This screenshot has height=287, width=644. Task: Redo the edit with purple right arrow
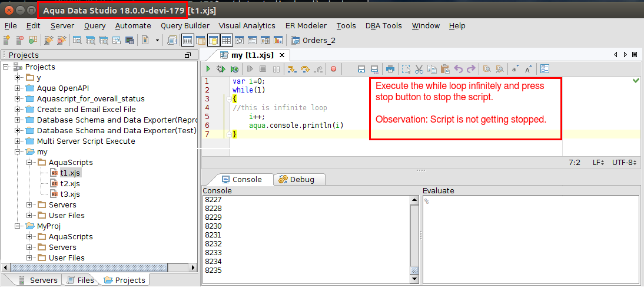(x=471, y=69)
